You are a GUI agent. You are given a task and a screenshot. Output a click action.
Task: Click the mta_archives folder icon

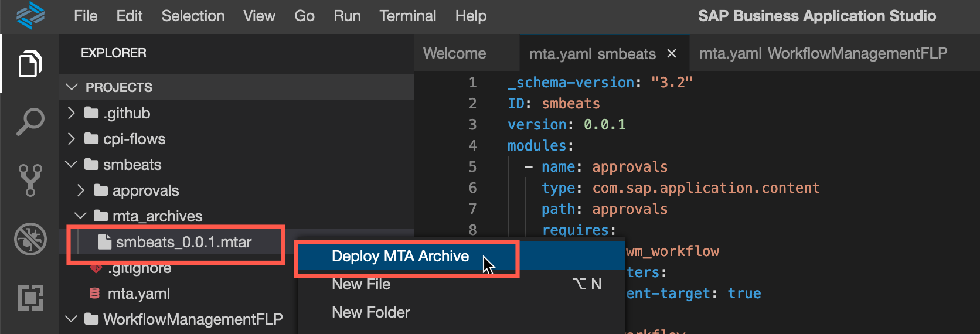[x=100, y=216]
